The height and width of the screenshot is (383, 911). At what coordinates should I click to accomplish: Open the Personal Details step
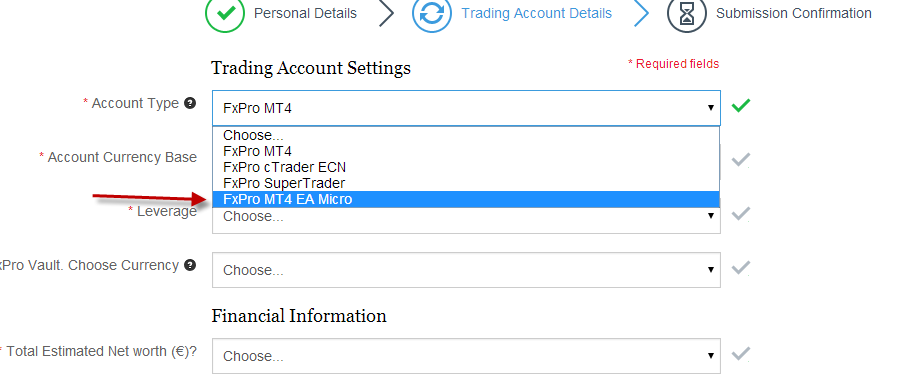[x=305, y=13]
